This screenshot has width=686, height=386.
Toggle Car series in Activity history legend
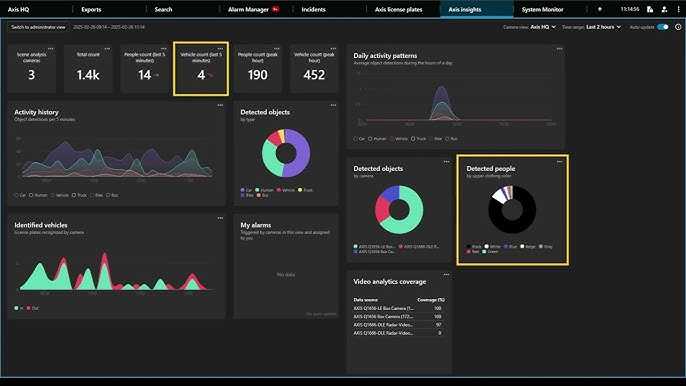20,195
